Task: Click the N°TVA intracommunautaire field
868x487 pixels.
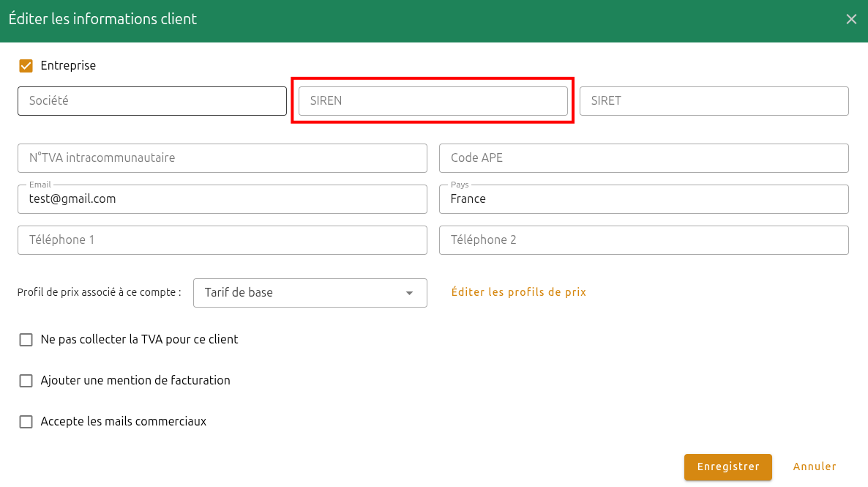Action: click(x=222, y=158)
